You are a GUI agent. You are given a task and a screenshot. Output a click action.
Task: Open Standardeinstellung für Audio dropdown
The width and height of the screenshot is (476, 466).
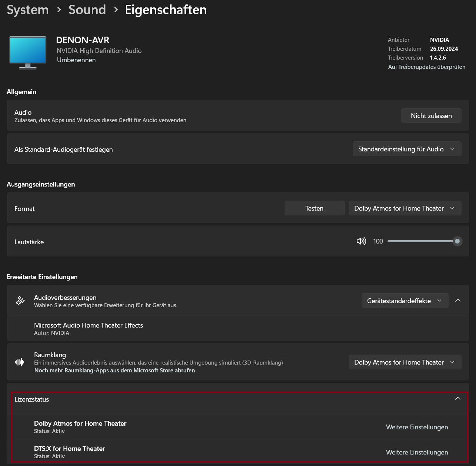[x=407, y=149]
